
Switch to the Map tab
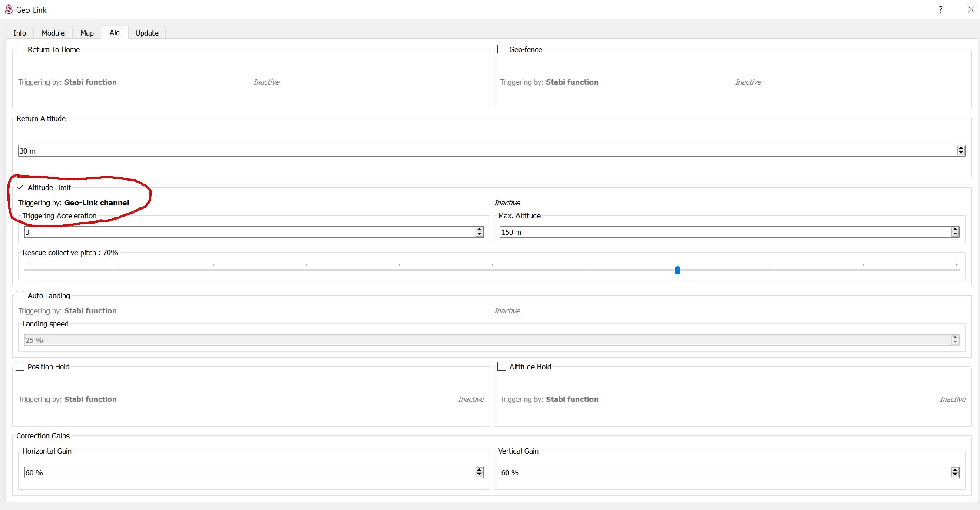(x=87, y=33)
